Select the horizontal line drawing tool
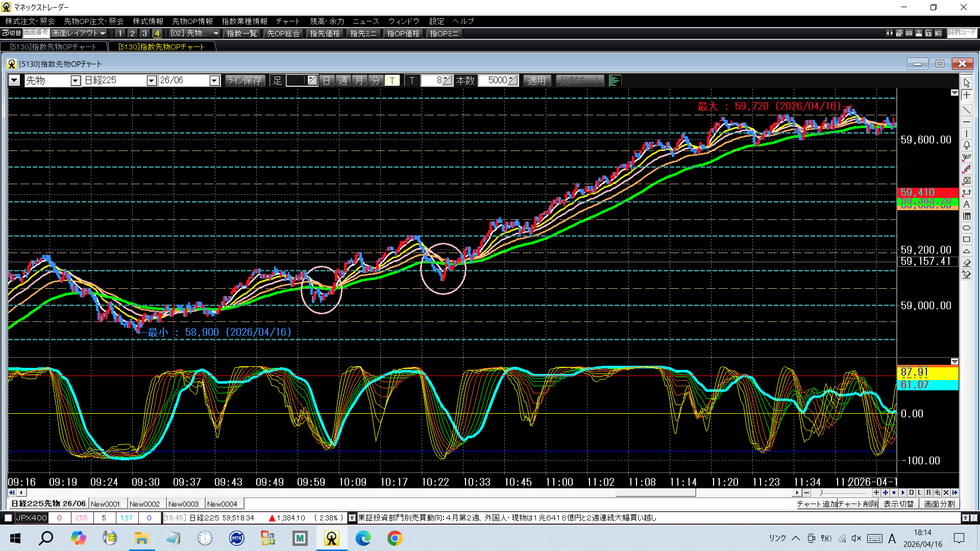980x551 pixels. [x=967, y=122]
